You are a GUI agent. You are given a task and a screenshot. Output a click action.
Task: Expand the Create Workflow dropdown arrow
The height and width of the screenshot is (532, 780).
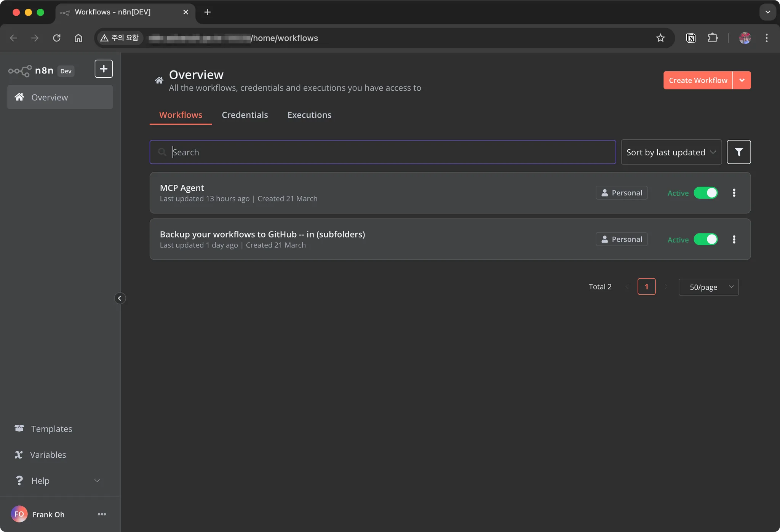(742, 80)
